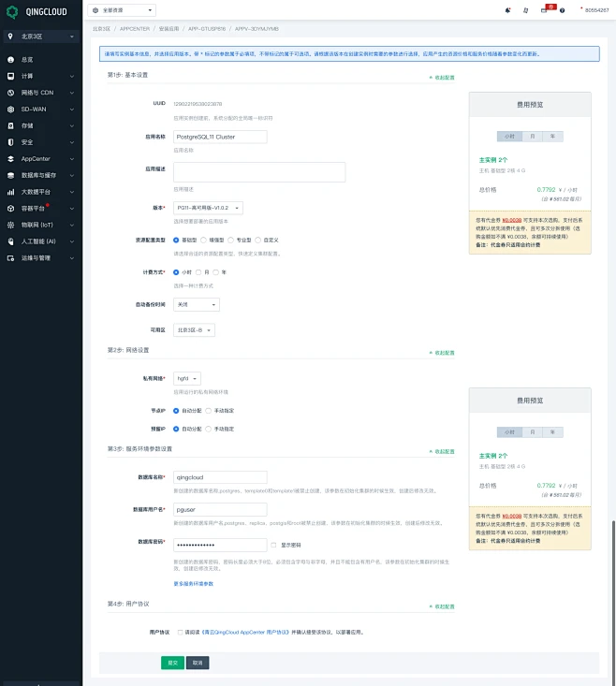Select 增强型 resource configuration radio
Screen dimensions: 616x686
pos(207,240)
